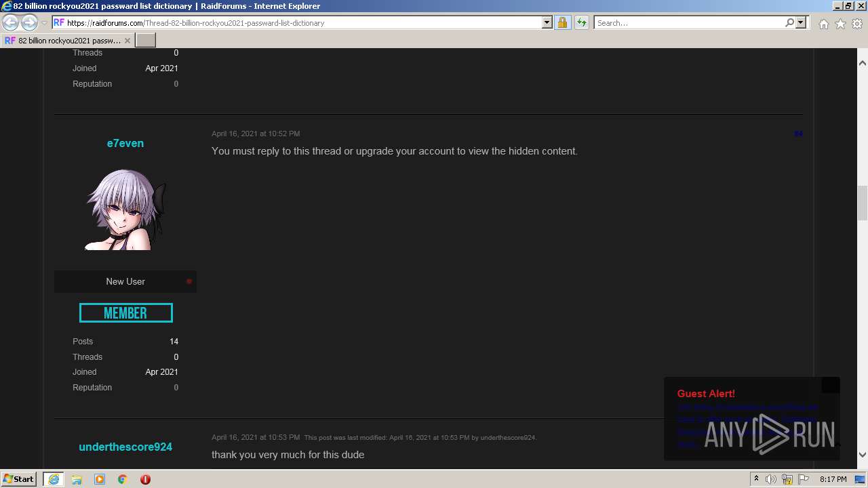Screen dimensions: 868x488
Task: Open the Home icon
Action: 823,24
